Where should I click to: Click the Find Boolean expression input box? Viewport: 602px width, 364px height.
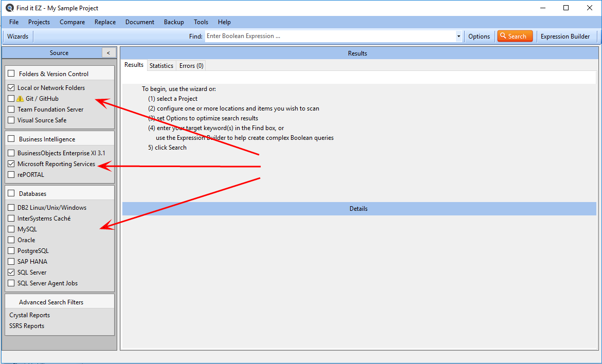(x=330, y=36)
